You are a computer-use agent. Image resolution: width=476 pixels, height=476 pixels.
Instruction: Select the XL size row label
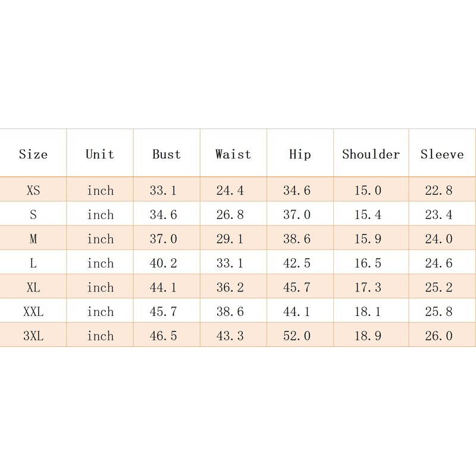coord(33,287)
